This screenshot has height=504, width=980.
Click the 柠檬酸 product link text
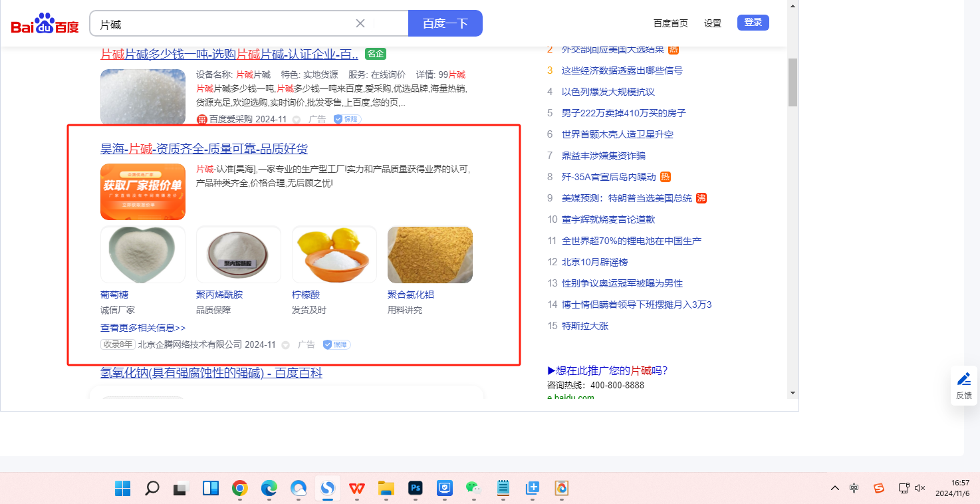306,295
